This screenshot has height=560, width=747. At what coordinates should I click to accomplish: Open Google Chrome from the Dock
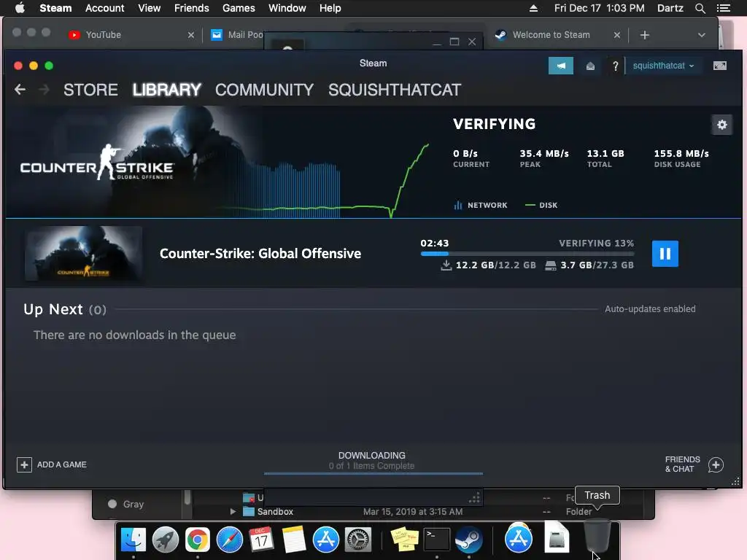197,540
